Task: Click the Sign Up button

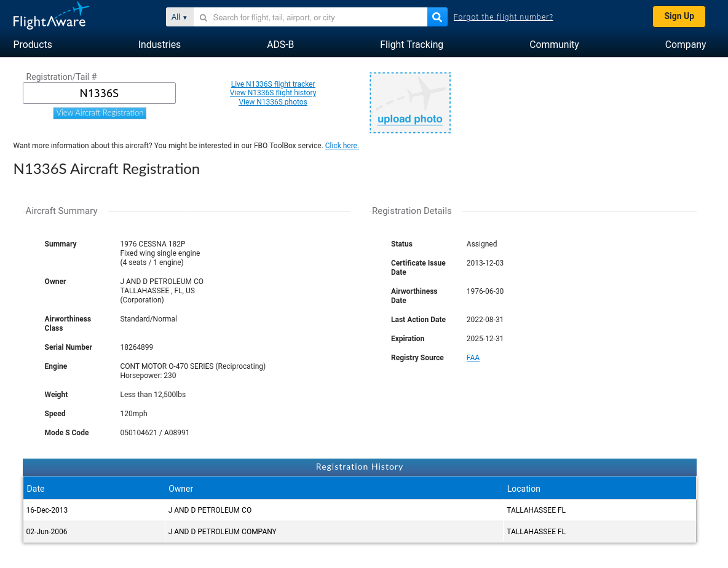Action: click(679, 16)
